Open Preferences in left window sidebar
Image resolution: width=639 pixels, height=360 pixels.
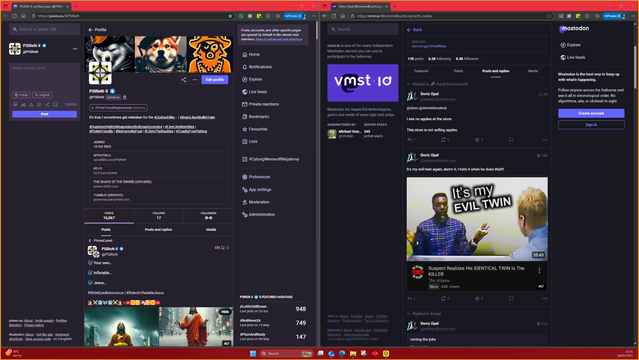(x=256, y=177)
